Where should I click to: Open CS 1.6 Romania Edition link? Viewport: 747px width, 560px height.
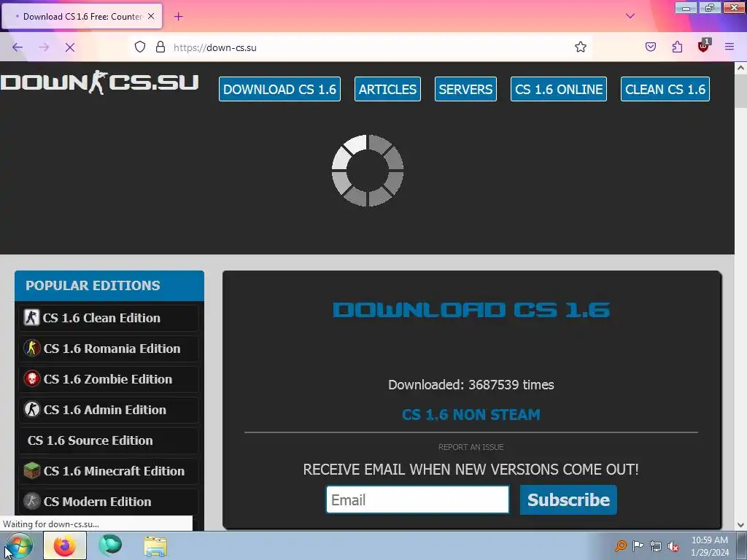click(x=109, y=349)
